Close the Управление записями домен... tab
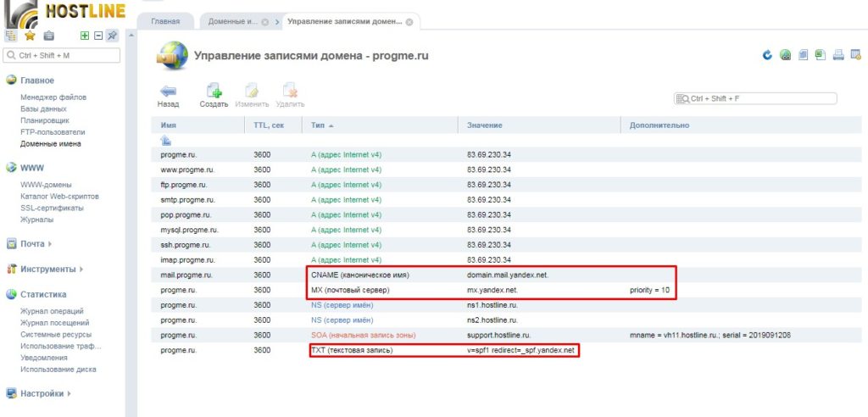The height and width of the screenshot is (417, 868). 409,22
